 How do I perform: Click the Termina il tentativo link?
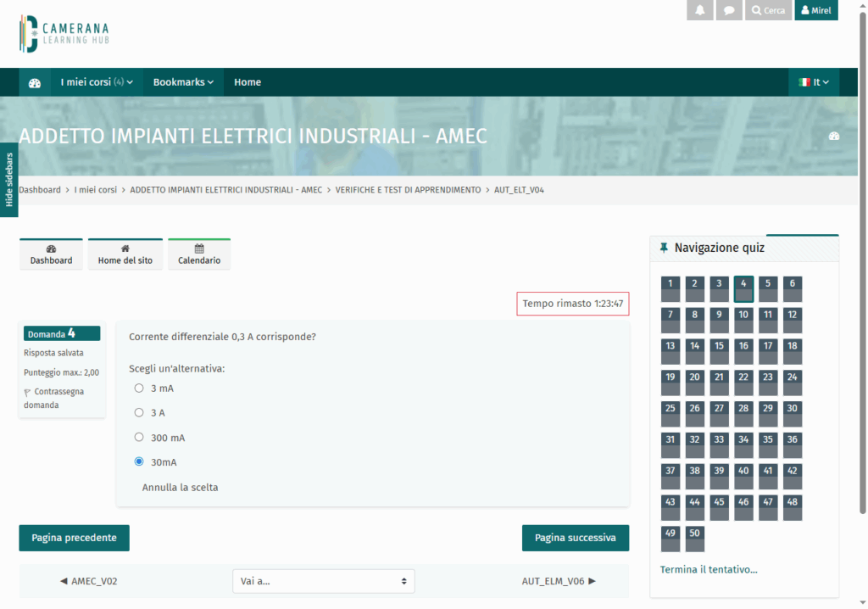709,570
